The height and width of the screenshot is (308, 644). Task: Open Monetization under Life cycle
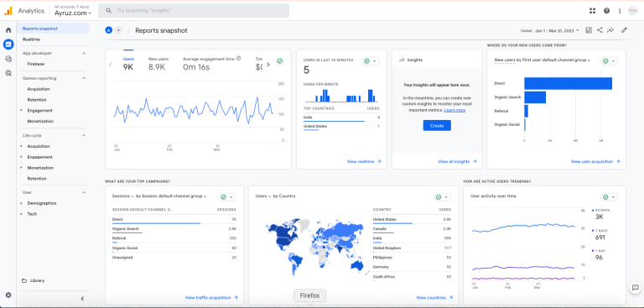coord(40,168)
